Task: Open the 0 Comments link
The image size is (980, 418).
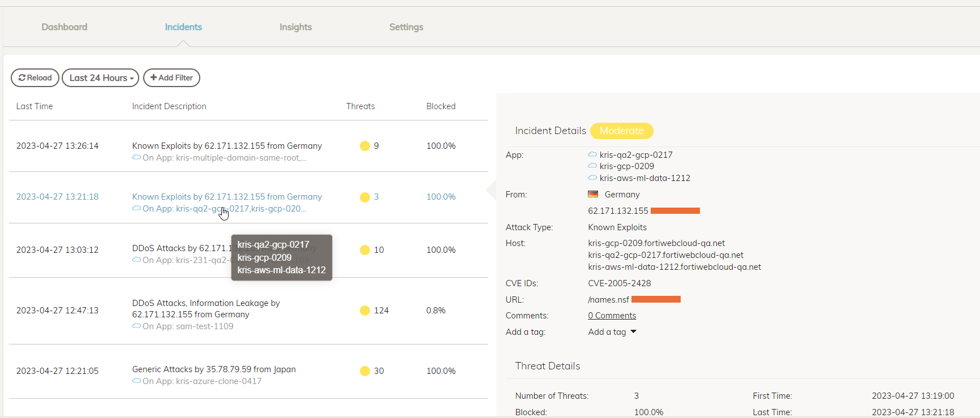Action: click(612, 316)
